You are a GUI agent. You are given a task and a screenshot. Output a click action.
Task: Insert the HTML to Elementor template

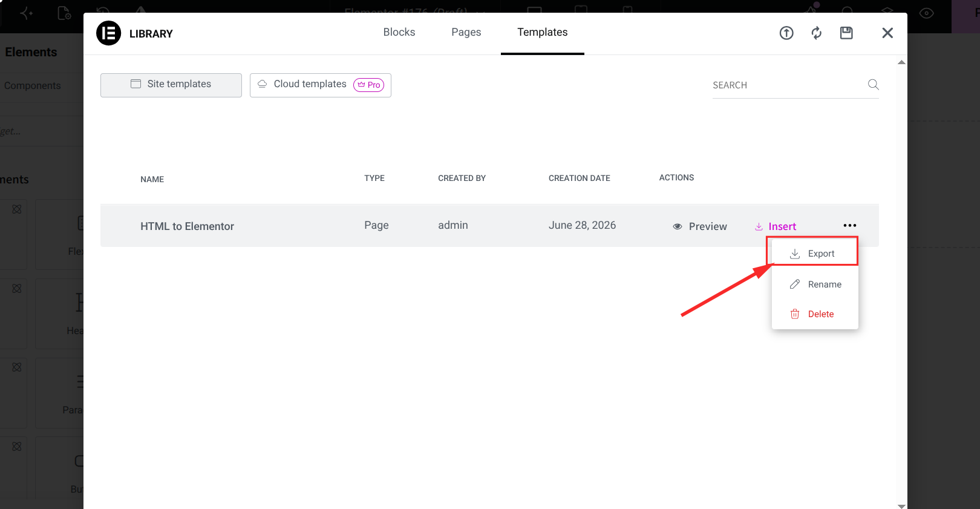point(776,226)
